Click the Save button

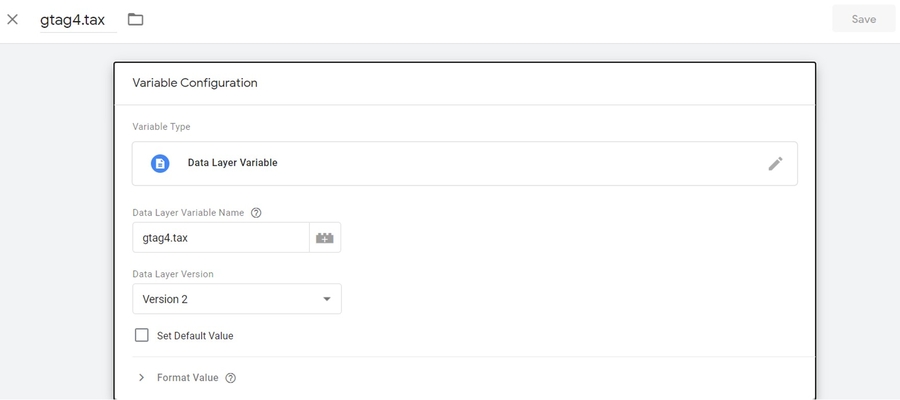point(863,19)
